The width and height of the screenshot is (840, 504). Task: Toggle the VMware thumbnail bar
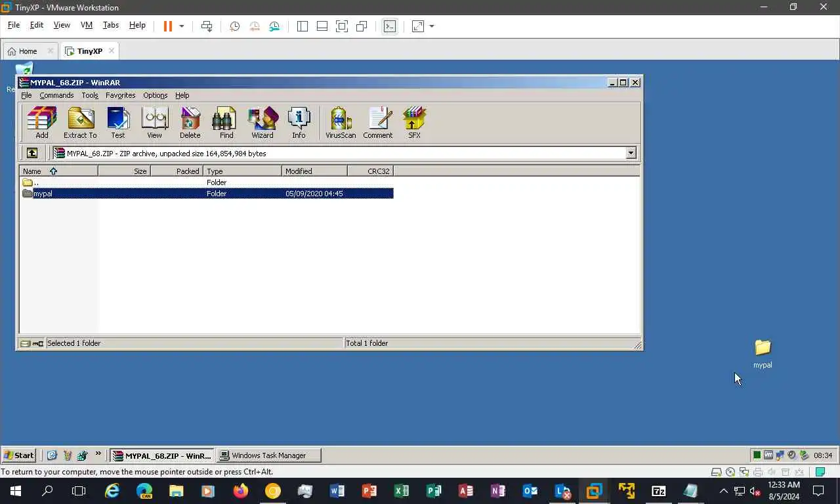point(322,26)
